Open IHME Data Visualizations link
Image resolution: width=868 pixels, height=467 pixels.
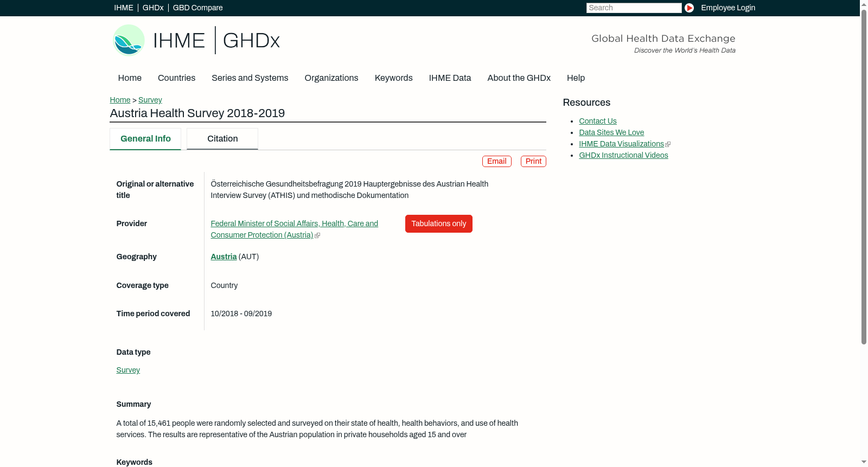tap(621, 144)
